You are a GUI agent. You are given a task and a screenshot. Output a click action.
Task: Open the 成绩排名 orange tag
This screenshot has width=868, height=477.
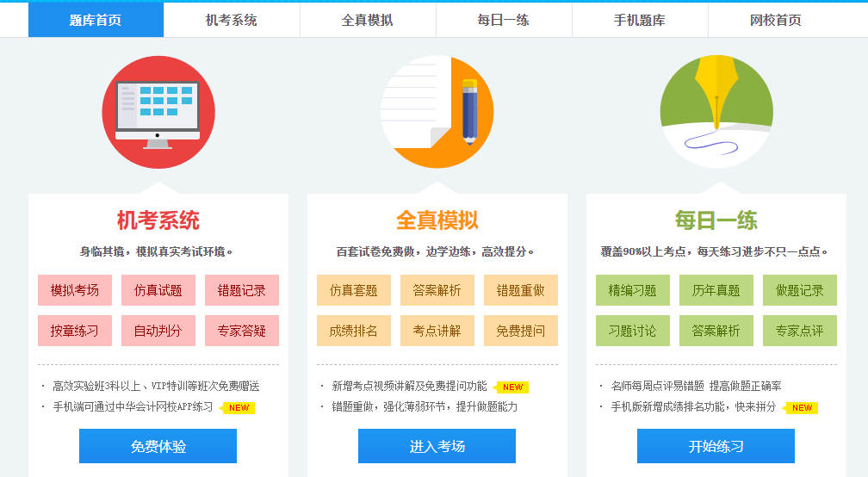click(354, 331)
